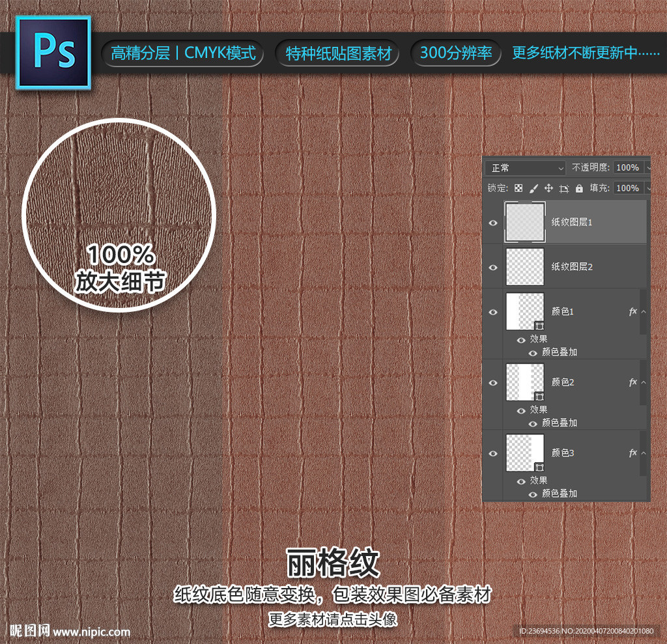Hide 颜色叠加 effect under 颜色1
Screen dimensions: 667x644
(x=533, y=353)
